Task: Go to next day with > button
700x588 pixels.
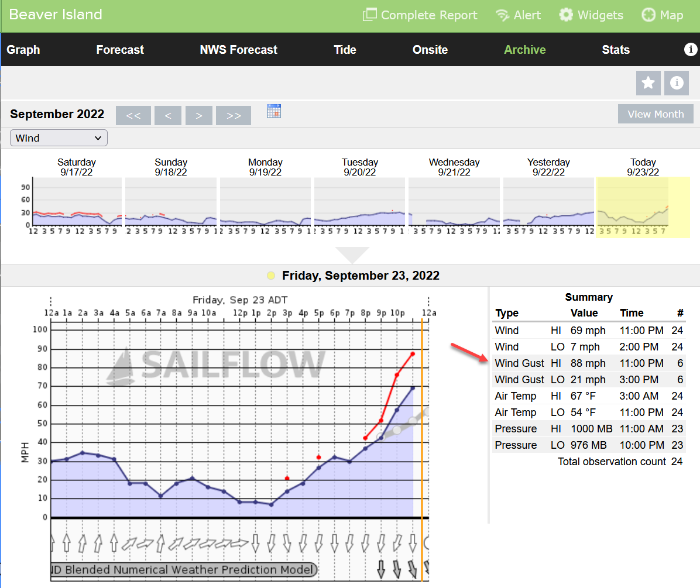Action: (198, 115)
